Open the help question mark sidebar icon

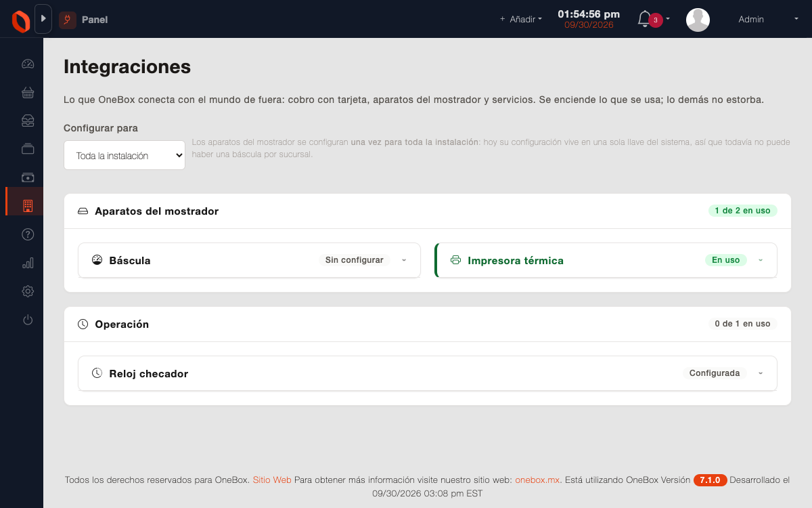pyautogui.click(x=28, y=234)
